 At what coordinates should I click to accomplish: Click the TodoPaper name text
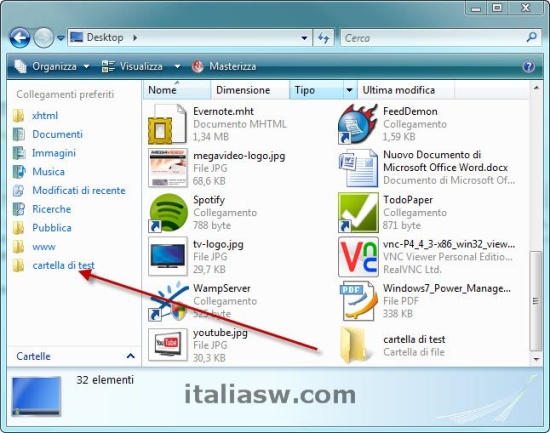pyautogui.click(x=408, y=200)
